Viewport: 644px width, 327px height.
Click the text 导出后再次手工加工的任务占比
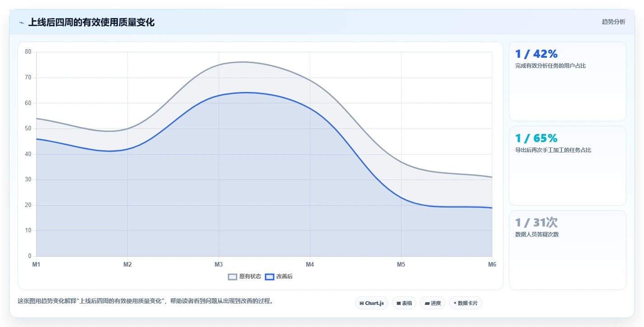(553, 150)
